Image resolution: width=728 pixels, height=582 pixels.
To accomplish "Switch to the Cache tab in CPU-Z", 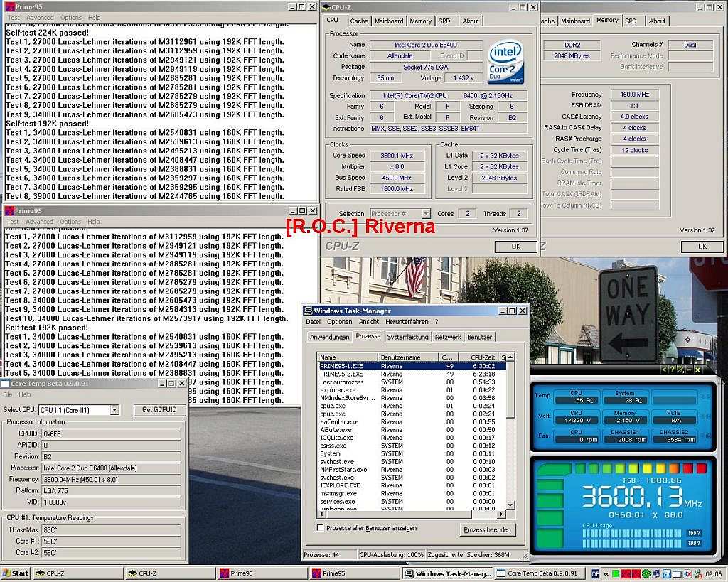I will point(359,21).
